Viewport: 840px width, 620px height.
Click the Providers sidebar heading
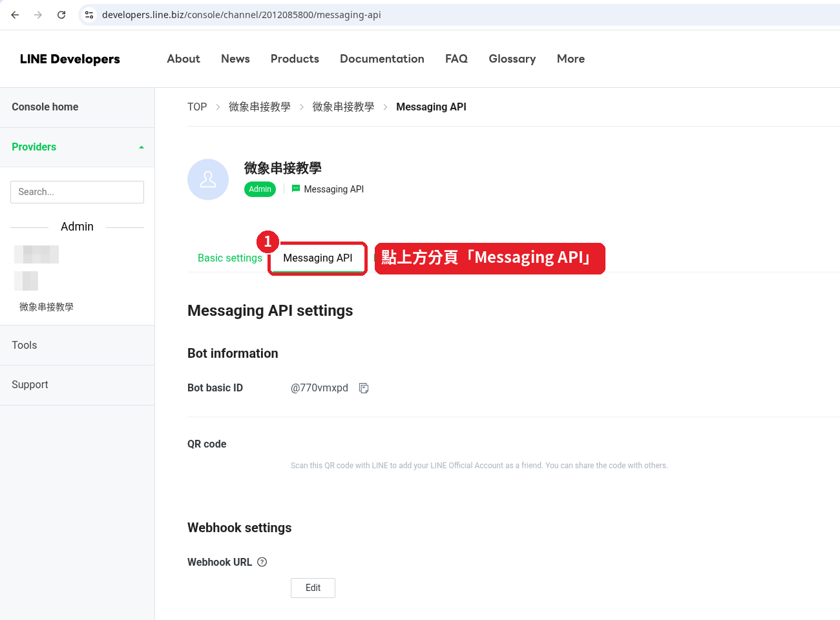34,147
